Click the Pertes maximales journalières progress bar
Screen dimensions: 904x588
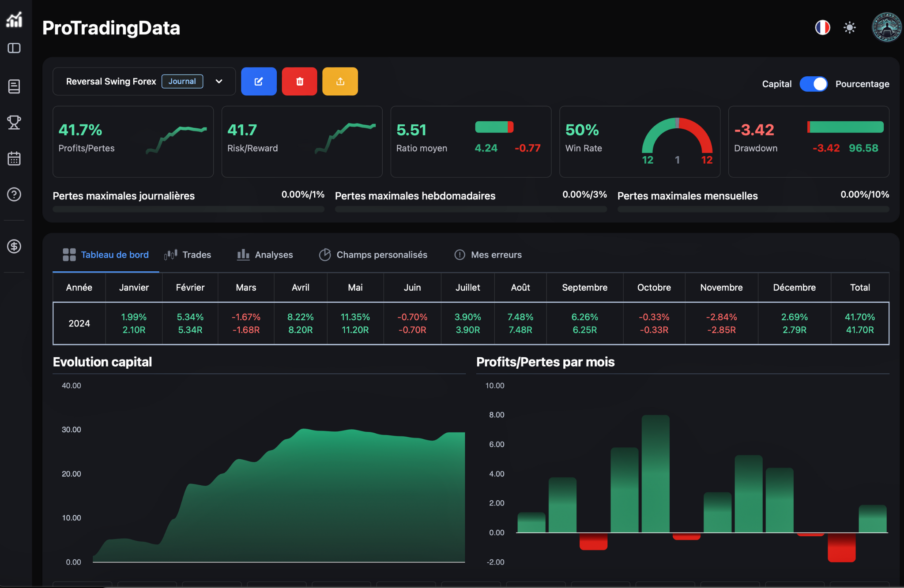tap(188, 209)
